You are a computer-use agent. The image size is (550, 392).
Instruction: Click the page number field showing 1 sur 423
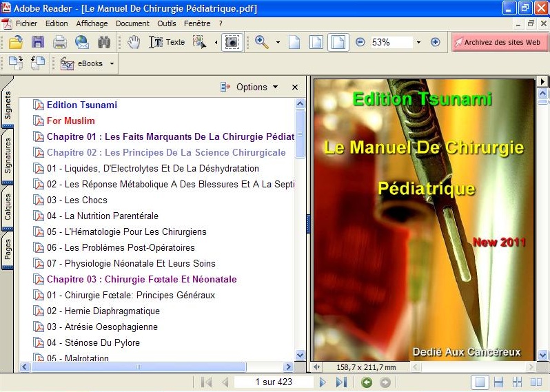click(274, 382)
